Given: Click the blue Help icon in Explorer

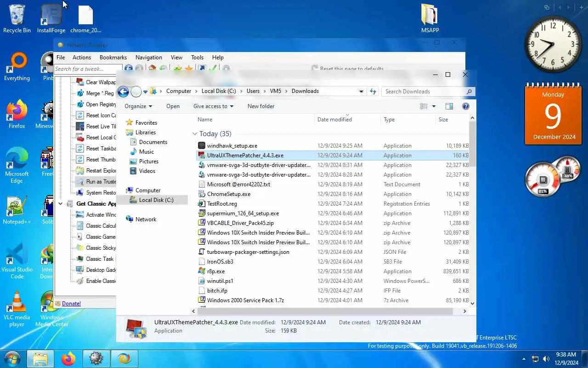Looking at the screenshot, I should point(466,106).
